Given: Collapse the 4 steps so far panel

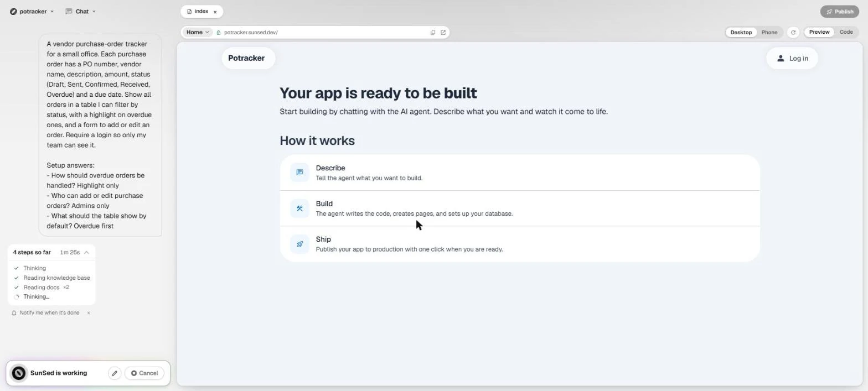Looking at the screenshot, I should 86,252.
